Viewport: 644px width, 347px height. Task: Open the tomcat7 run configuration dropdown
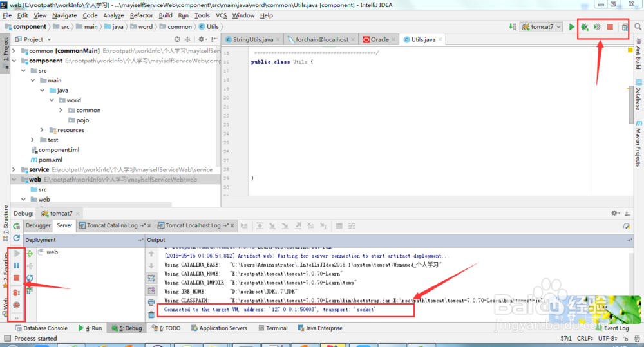542,26
